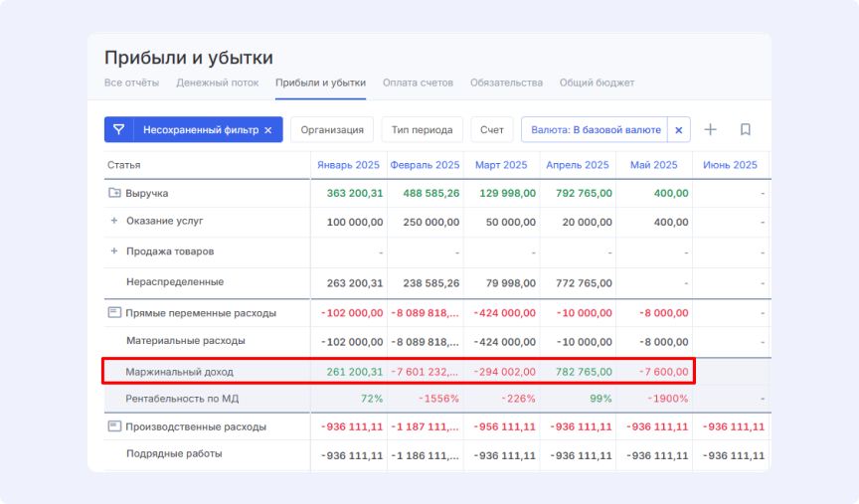The width and height of the screenshot is (859, 504).
Task: Click Маржинальный доход value 782 765,00
Action: (584, 372)
